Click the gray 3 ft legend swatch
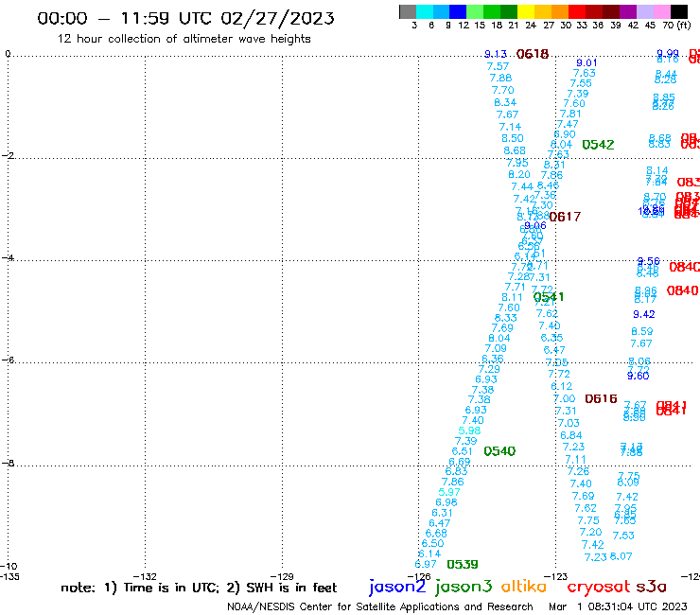This screenshot has width=700, height=615. click(x=408, y=11)
